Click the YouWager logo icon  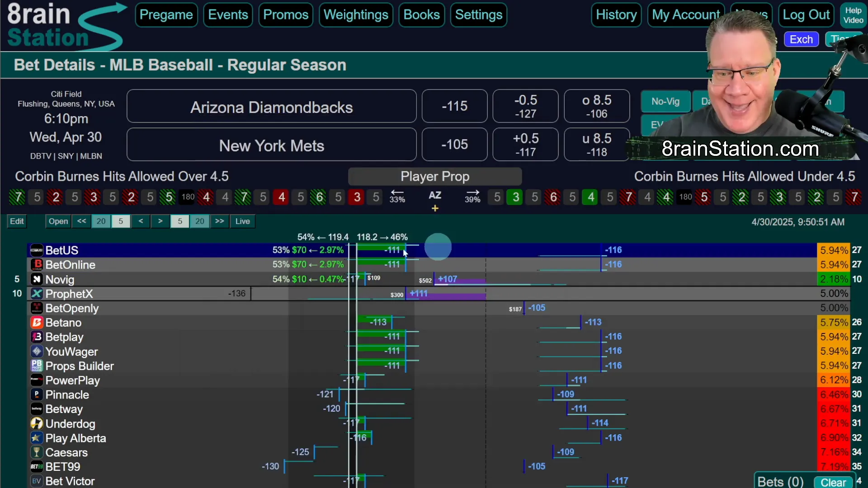pos(37,352)
